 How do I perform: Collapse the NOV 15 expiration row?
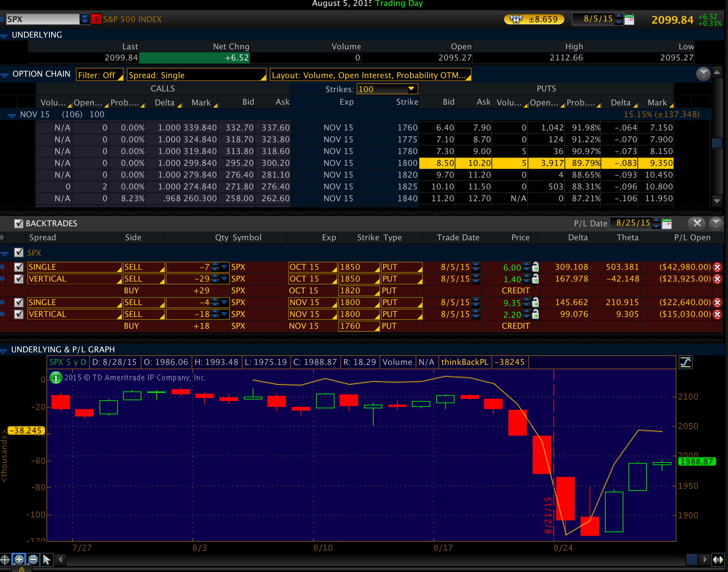[12, 116]
